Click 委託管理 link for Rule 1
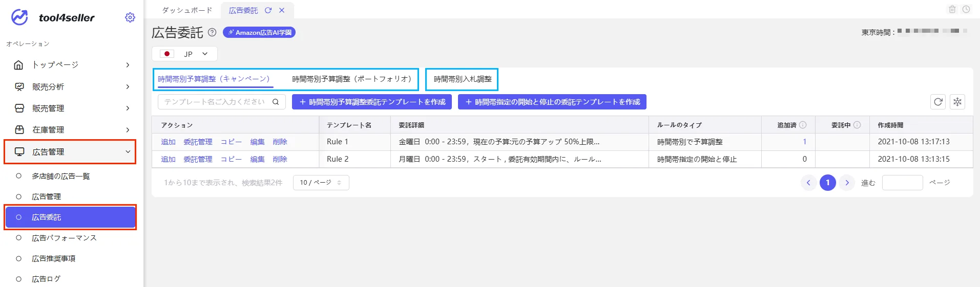 point(198,142)
